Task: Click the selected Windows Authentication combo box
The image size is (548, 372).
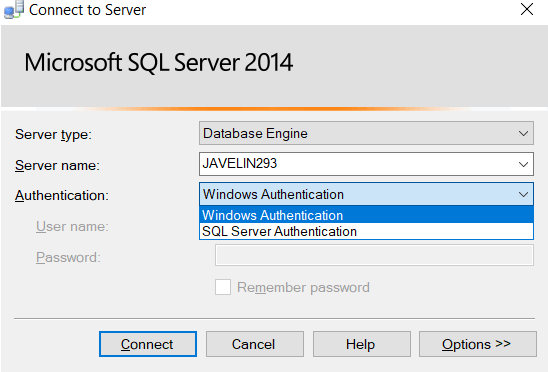Action: point(366,194)
